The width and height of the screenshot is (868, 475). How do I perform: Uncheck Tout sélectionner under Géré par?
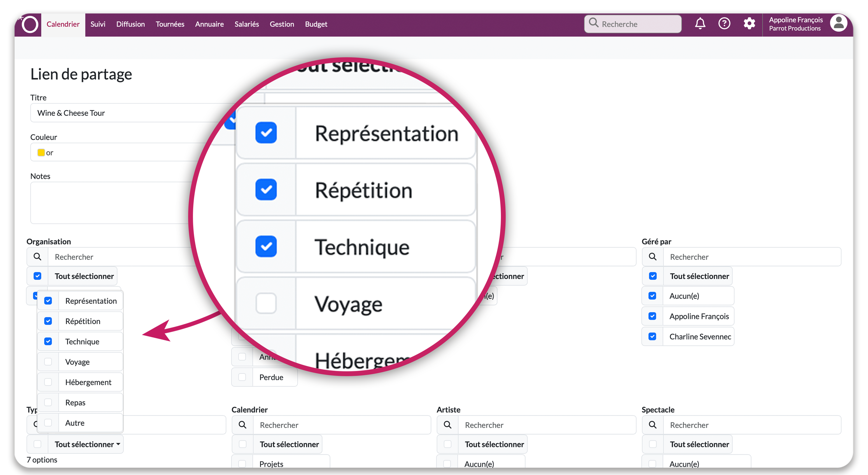pyautogui.click(x=653, y=276)
